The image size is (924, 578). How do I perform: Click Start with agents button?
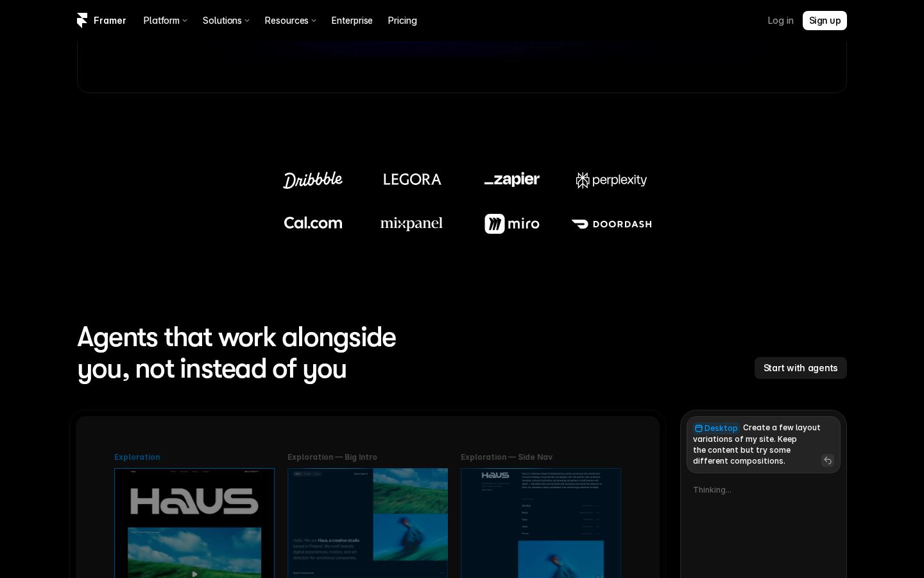(800, 368)
